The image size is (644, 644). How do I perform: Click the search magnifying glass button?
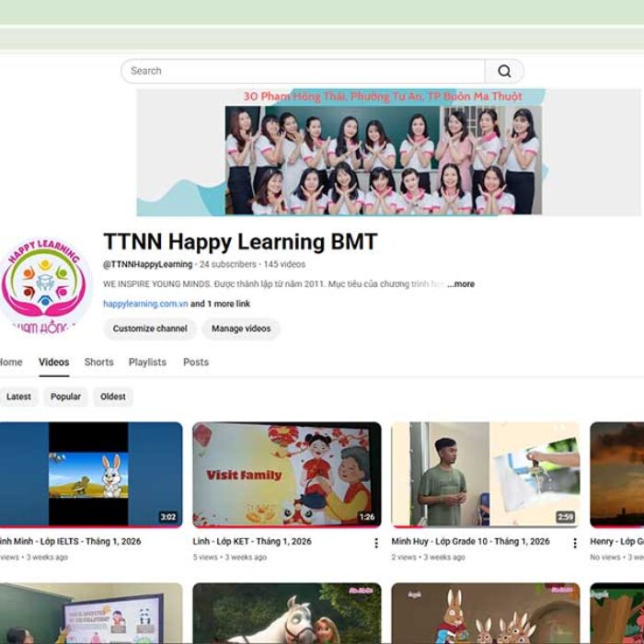click(x=504, y=71)
